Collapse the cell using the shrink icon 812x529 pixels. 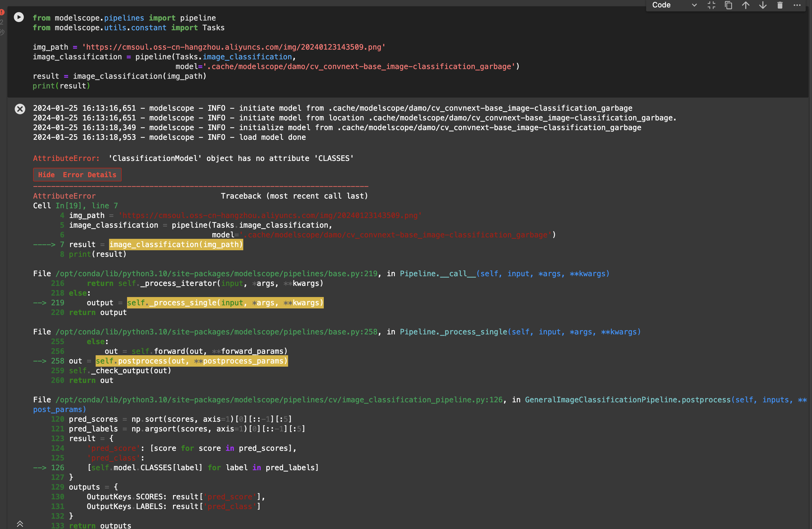pyautogui.click(x=711, y=5)
